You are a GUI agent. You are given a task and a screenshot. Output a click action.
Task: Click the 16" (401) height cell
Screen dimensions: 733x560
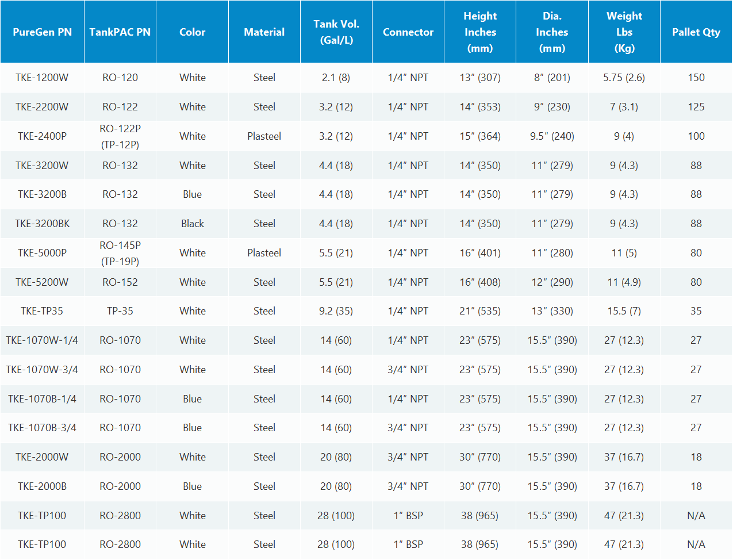tap(480, 253)
